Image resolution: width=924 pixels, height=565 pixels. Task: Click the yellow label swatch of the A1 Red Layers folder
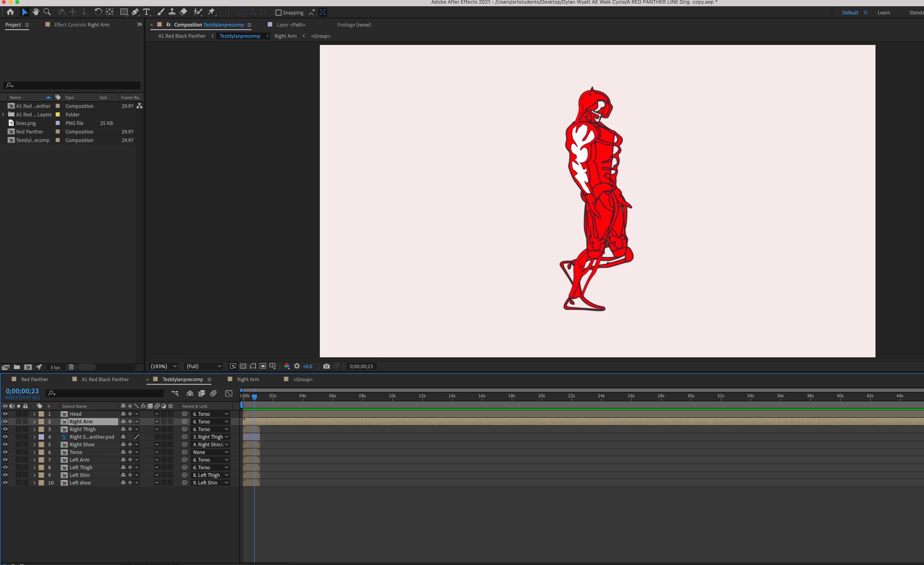point(58,114)
